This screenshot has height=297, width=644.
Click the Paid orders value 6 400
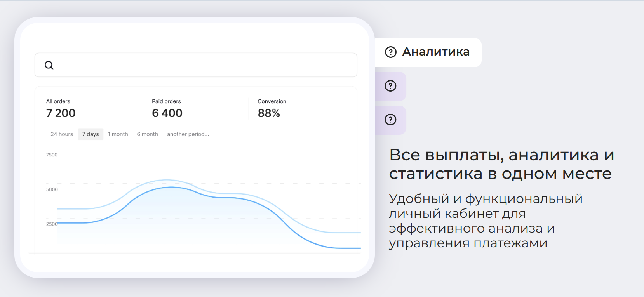(x=167, y=113)
